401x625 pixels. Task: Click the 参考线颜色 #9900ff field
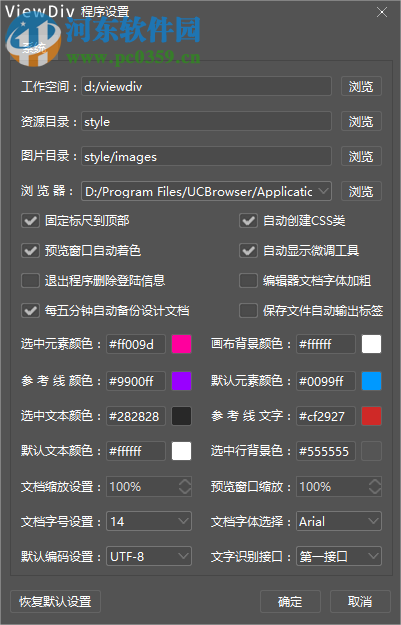(136, 381)
